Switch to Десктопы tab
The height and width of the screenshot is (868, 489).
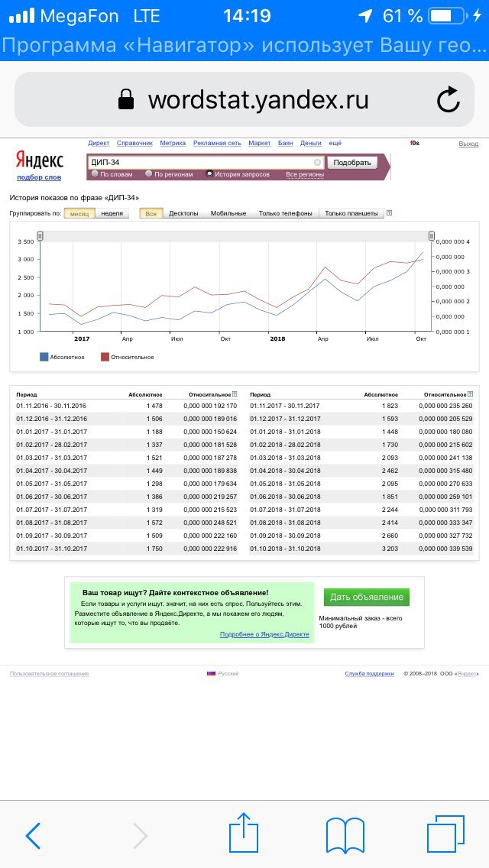point(183,214)
